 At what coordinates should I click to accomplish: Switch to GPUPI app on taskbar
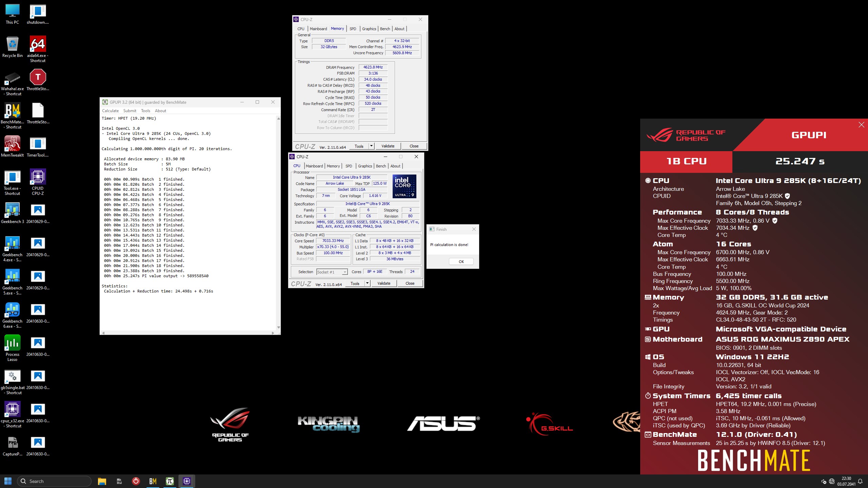point(170,481)
